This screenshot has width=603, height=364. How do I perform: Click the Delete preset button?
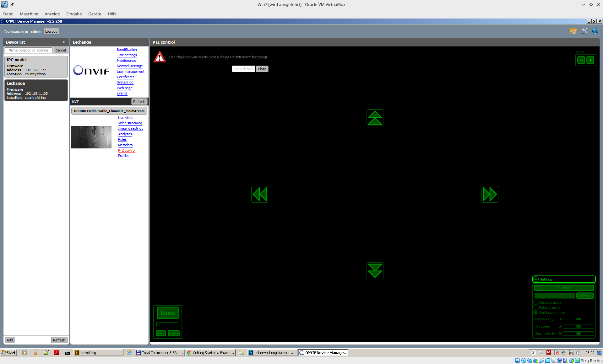173,333
